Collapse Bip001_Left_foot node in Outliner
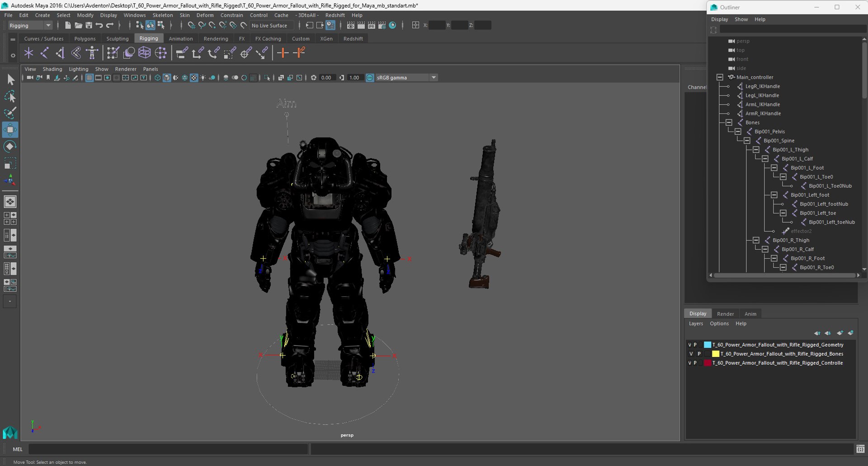The height and width of the screenshot is (466, 868). pyautogui.click(x=774, y=195)
